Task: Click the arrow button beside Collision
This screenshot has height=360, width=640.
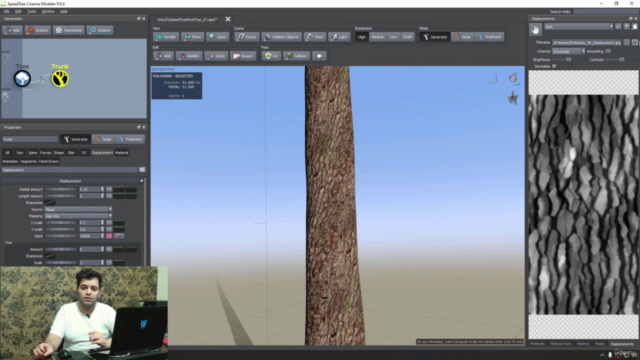Action: click(319, 56)
